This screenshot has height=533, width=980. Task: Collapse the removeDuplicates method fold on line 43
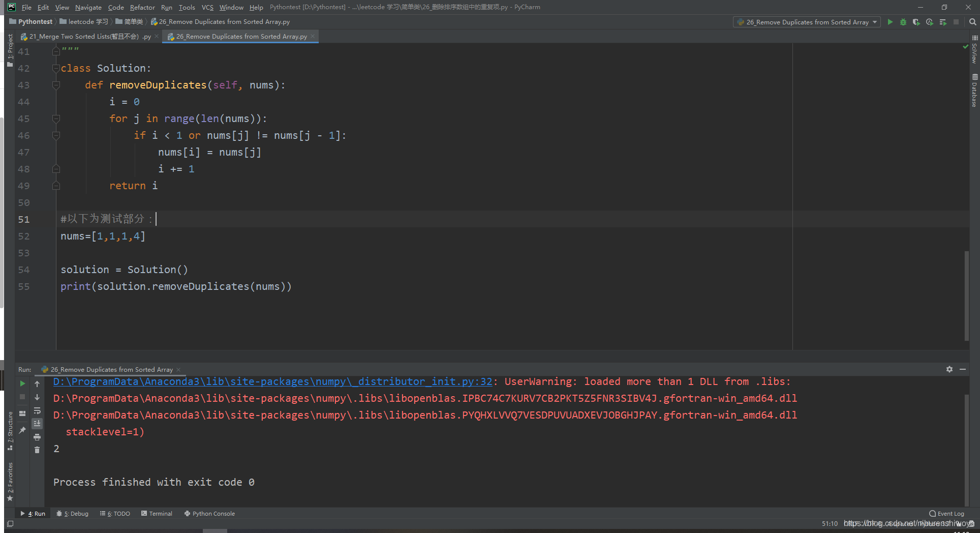[56, 85]
